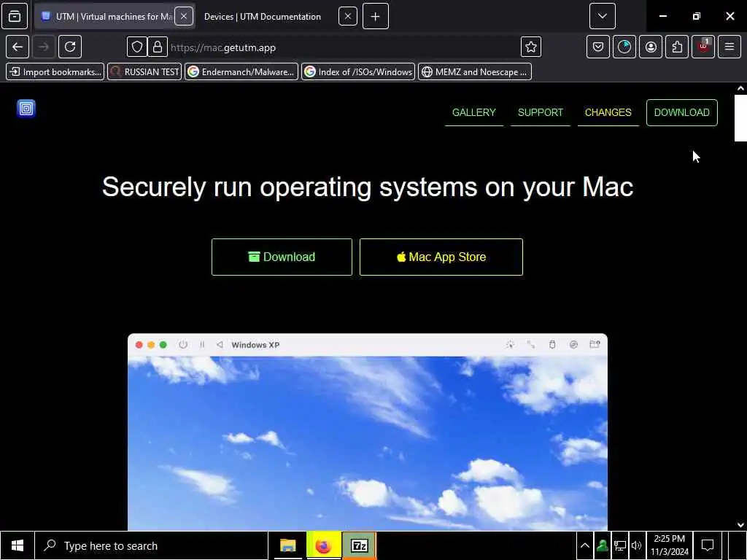The width and height of the screenshot is (747, 560).
Task: Open the Endermanch/Malware bookmark
Action: (241, 72)
